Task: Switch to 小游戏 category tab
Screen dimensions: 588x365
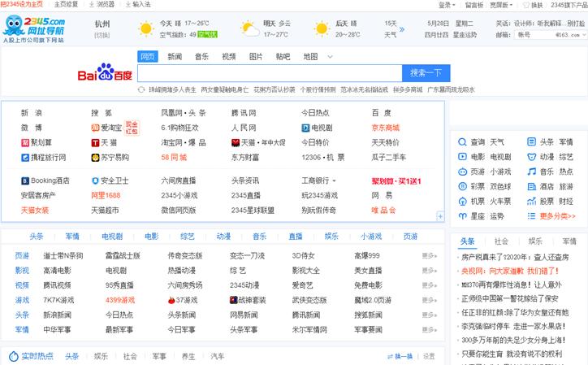Action: [371, 237]
